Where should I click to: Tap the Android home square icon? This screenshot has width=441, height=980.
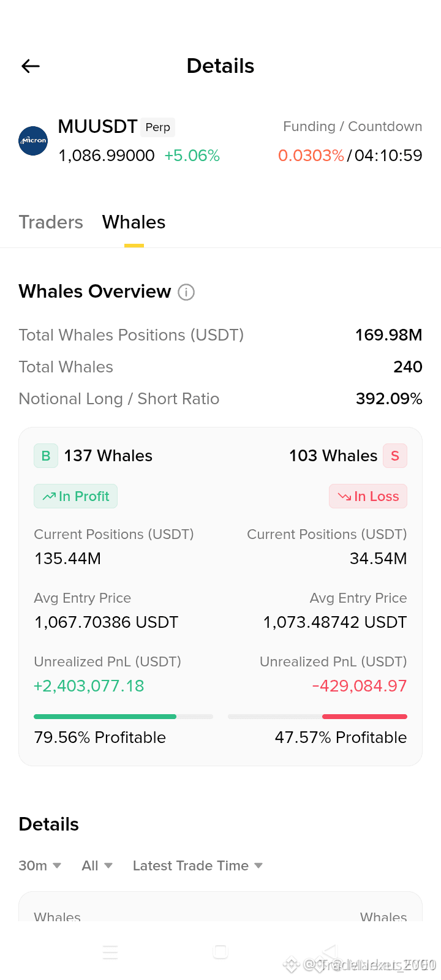coord(221,952)
